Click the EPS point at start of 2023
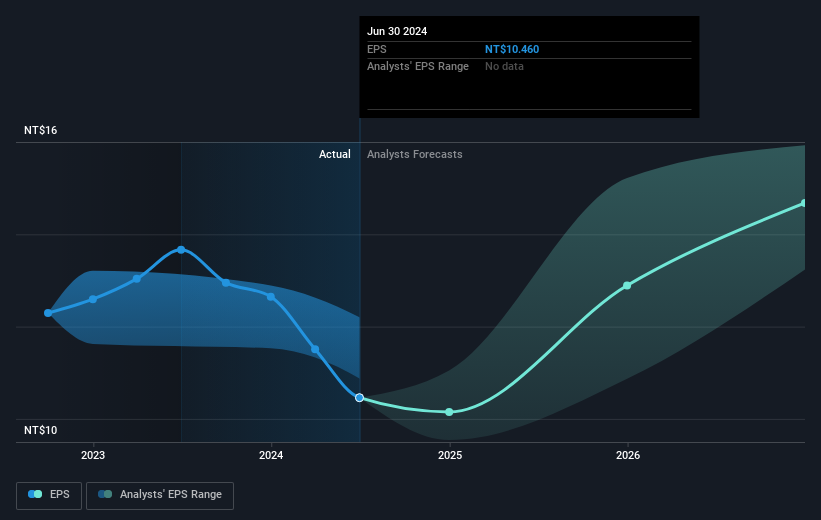Image resolution: width=821 pixels, height=520 pixels. (93, 299)
